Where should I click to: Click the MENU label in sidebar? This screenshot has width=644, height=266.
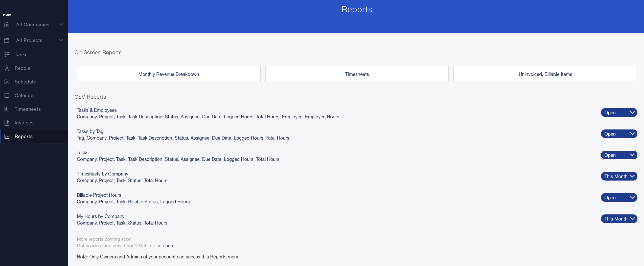7,15
